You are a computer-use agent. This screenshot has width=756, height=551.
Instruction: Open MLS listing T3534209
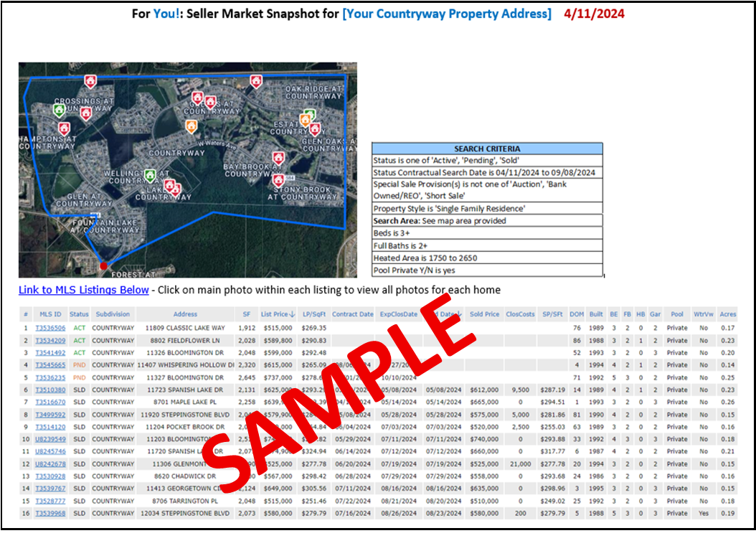point(50,340)
